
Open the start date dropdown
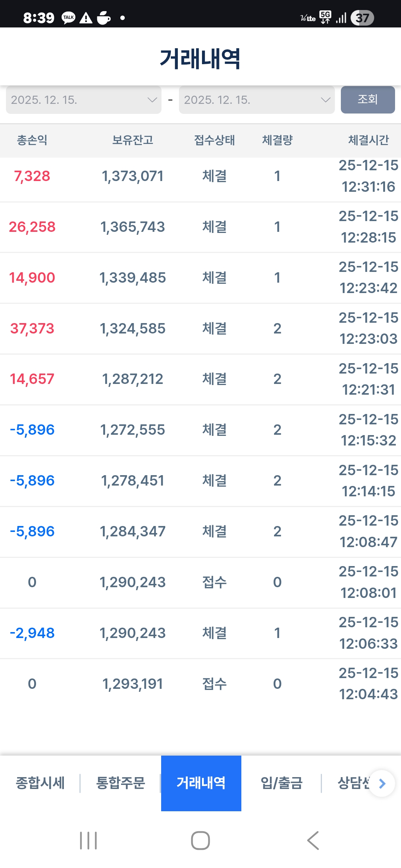tap(84, 100)
